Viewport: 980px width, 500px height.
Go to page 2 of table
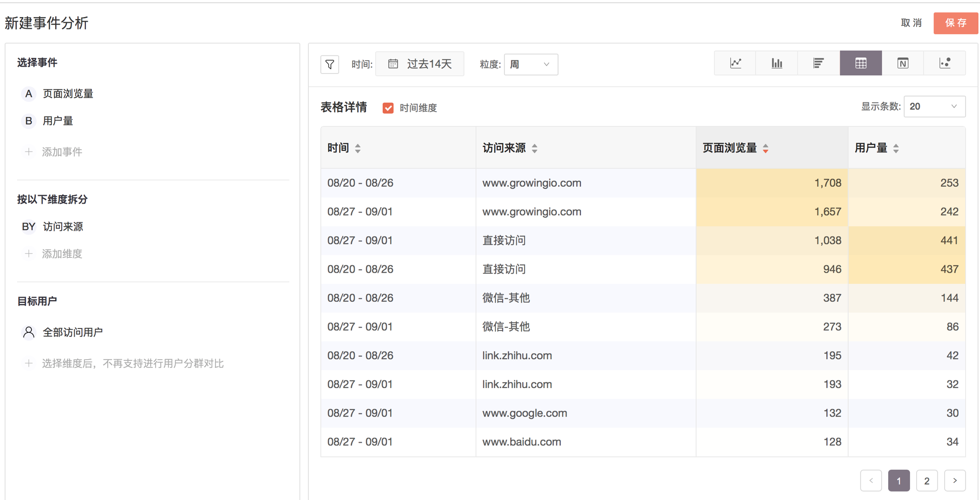(926, 481)
